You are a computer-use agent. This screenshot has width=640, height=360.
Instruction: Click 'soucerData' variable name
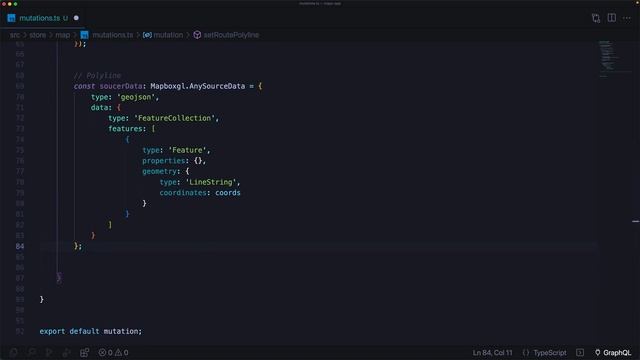[x=121, y=86]
